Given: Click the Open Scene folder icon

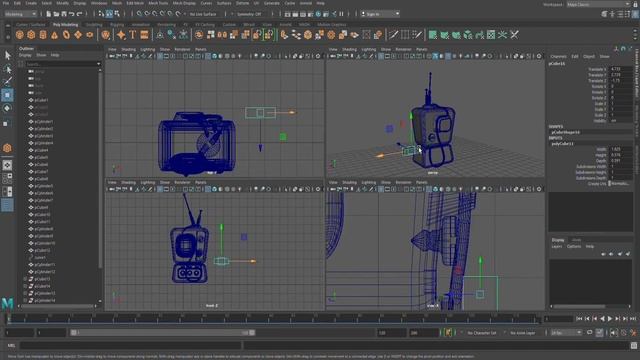Looking at the screenshot, I should tap(56, 14).
